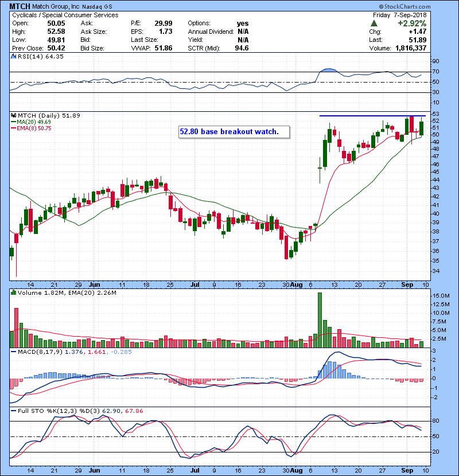This screenshot has height=476, width=459.
Task: Click the tallest green volume bar in August
Action: click(x=320, y=320)
